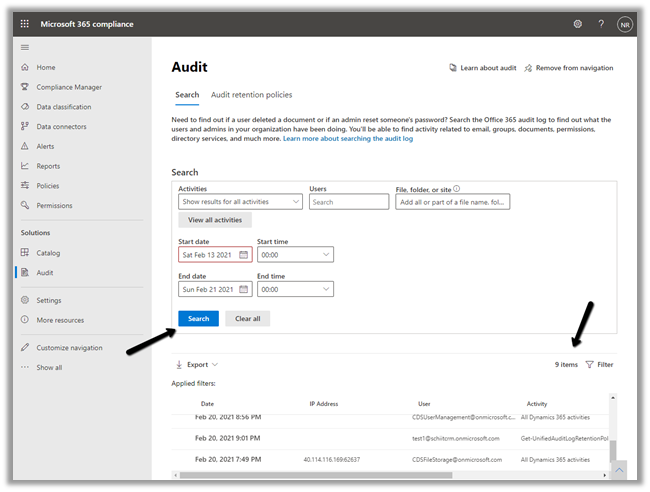
Task: Expand the Start time dropdown
Action: [x=295, y=255]
